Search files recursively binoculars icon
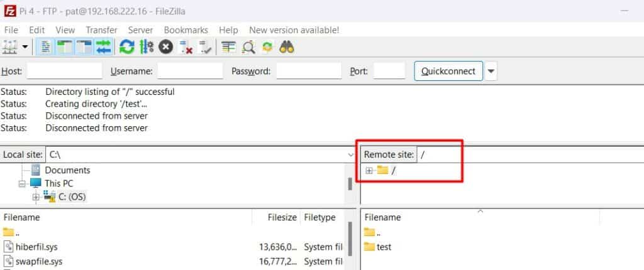 coord(287,47)
